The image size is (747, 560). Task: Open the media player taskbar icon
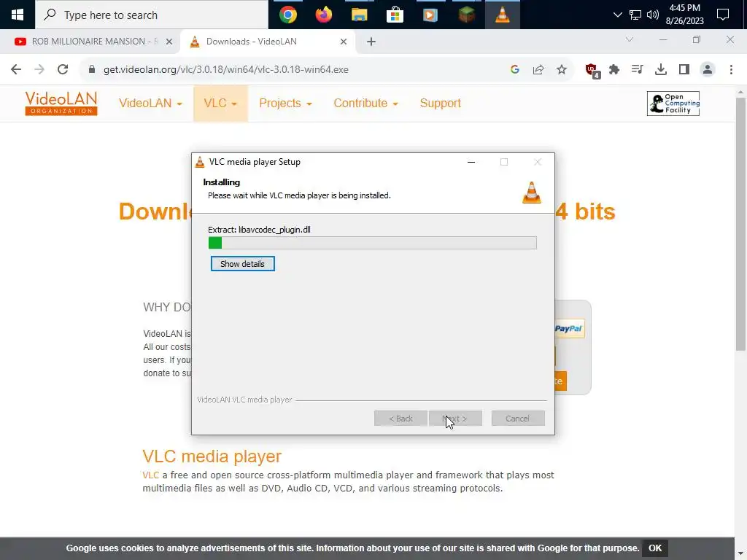(430, 15)
